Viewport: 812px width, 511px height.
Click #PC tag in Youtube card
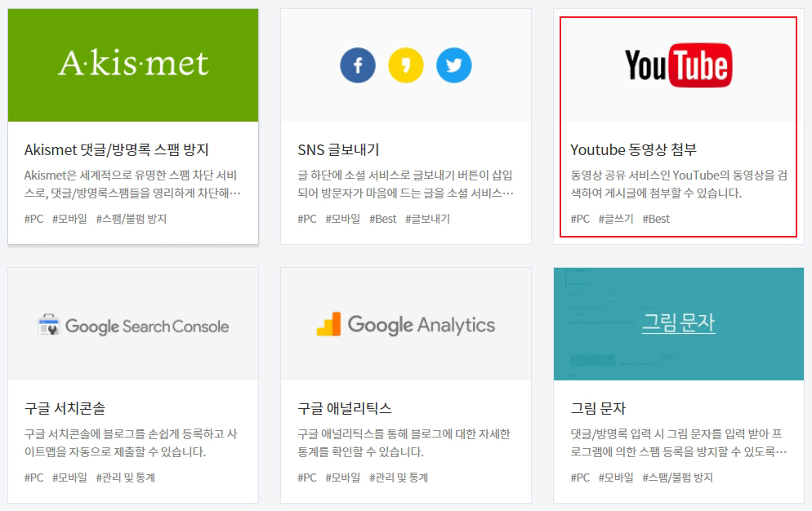click(x=581, y=219)
